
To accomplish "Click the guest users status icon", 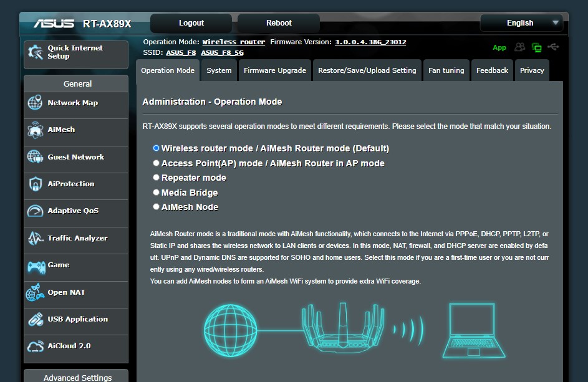I will 519,47.
